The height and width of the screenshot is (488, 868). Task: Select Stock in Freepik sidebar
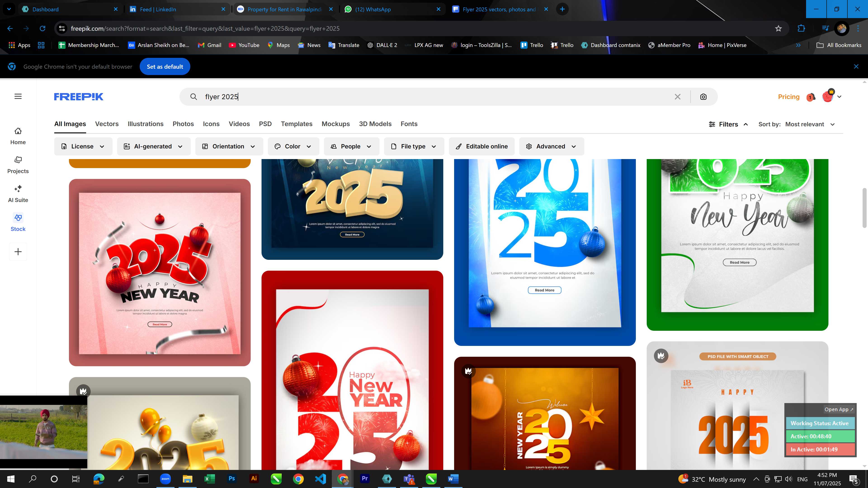[x=18, y=223]
